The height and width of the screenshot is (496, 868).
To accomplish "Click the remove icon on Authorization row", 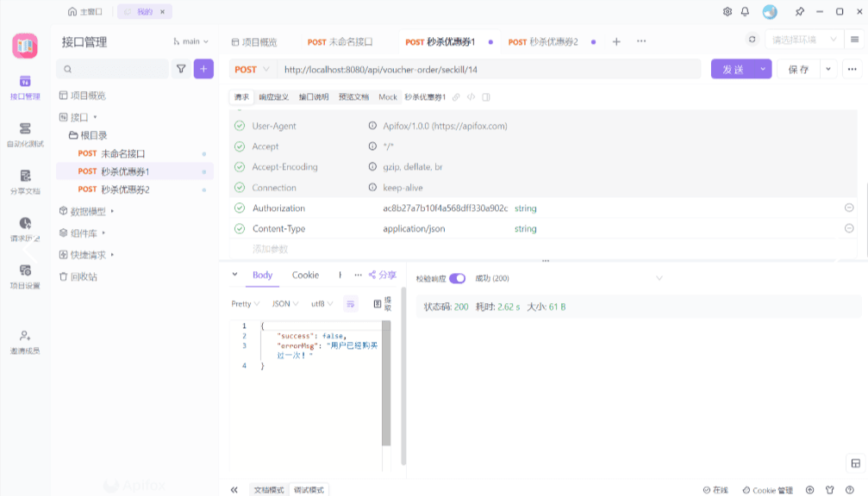I will click(x=849, y=208).
